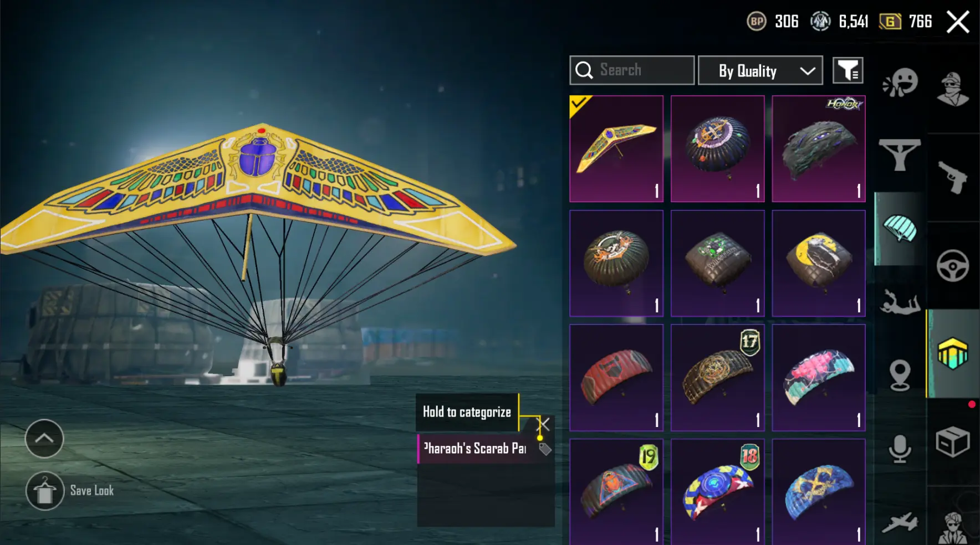Open the vehicle steering wheel category
980x545 pixels.
pyautogui.click(x=953, y=266)
